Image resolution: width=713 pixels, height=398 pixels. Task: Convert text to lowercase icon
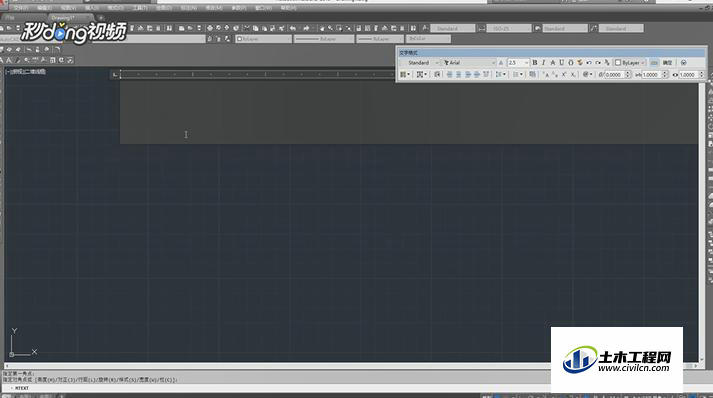coord(556,75)
